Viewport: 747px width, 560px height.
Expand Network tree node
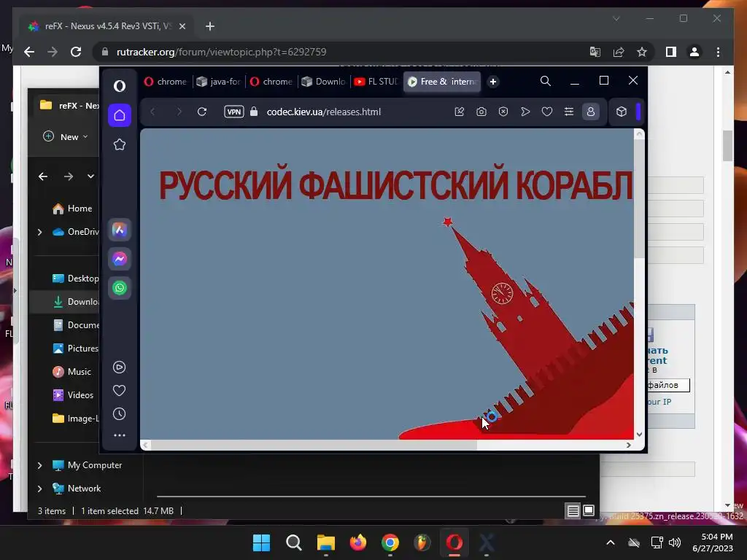[x=39, y=489]
